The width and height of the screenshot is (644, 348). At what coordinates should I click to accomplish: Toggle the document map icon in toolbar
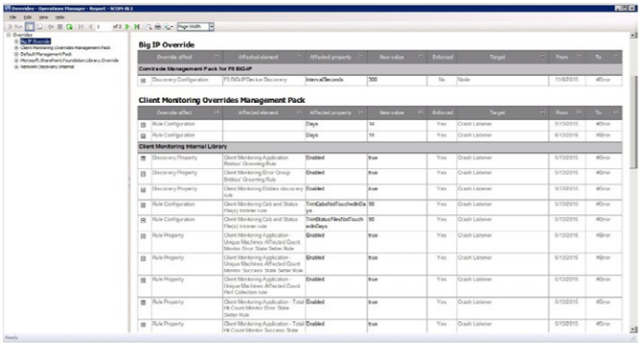(x=39, y=27)
